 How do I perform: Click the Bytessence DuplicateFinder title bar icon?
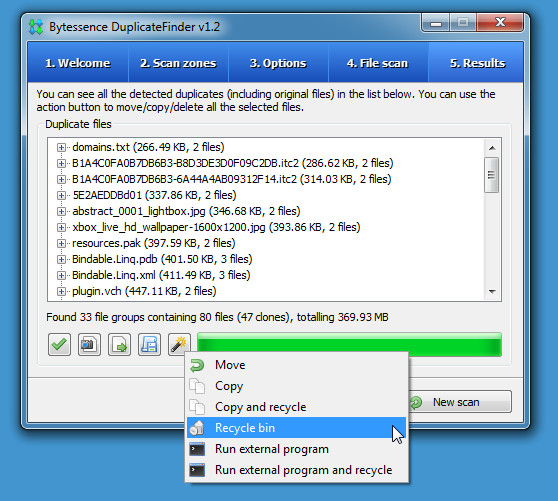pos(36,27)
